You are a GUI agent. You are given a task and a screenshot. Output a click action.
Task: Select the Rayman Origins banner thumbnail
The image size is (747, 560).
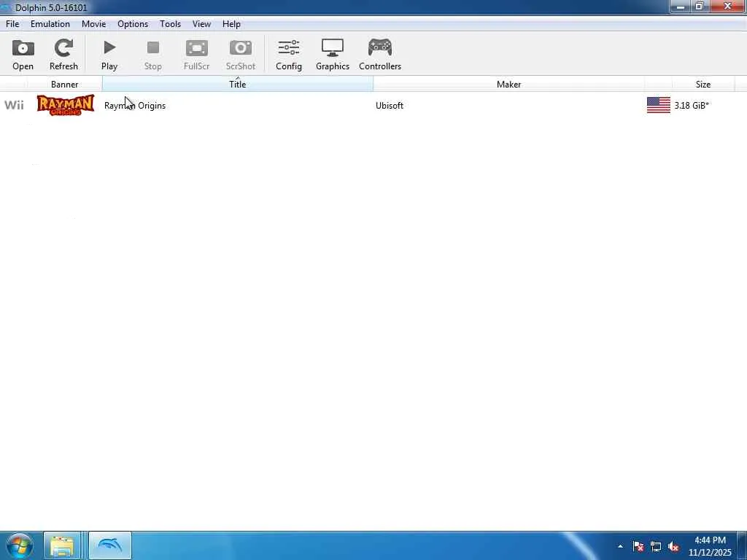coord(66,105)
